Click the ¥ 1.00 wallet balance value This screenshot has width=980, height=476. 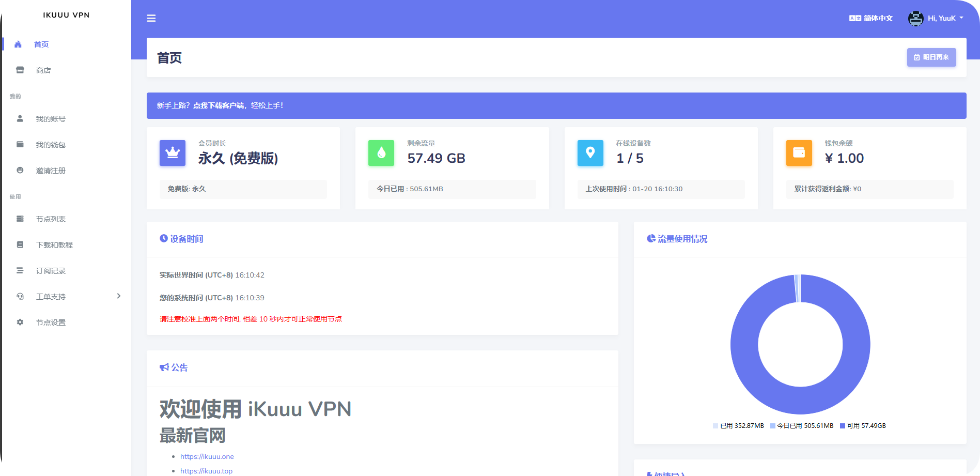pyautogui.click(x=844, y=158)
